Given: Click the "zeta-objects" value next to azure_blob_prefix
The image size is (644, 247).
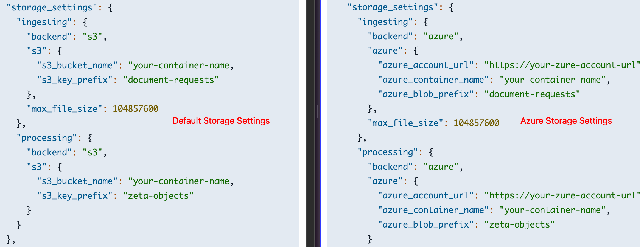Looking at the screenshot, I should [x=519, y=224].
